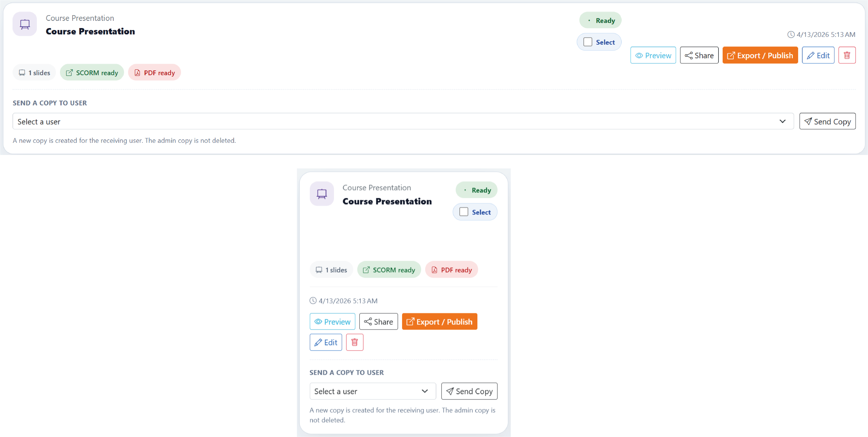Click the Ready status badge in top card
Image resolution: width=868 pixels, height=437 pixels.
tap(600, 20)
